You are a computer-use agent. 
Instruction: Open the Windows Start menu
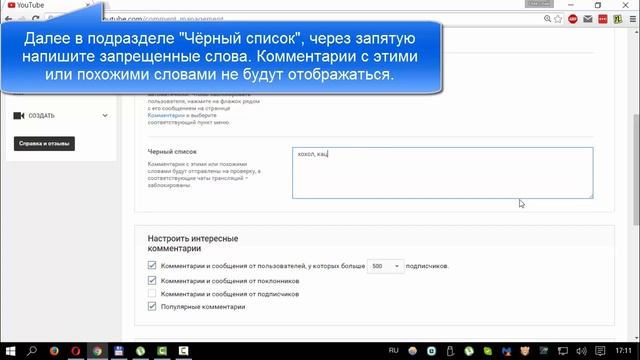10,351
